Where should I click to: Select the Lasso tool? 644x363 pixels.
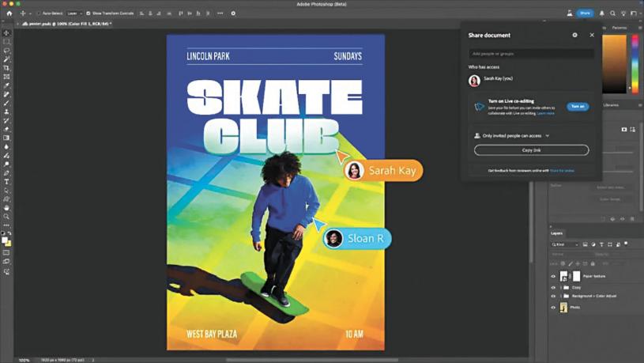[x=7, y=51]
